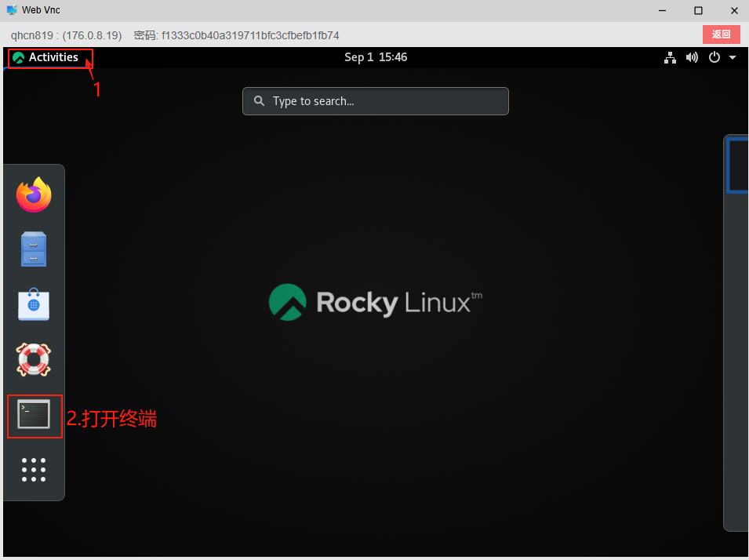Launch the Software store app

(x=34, y=304)
